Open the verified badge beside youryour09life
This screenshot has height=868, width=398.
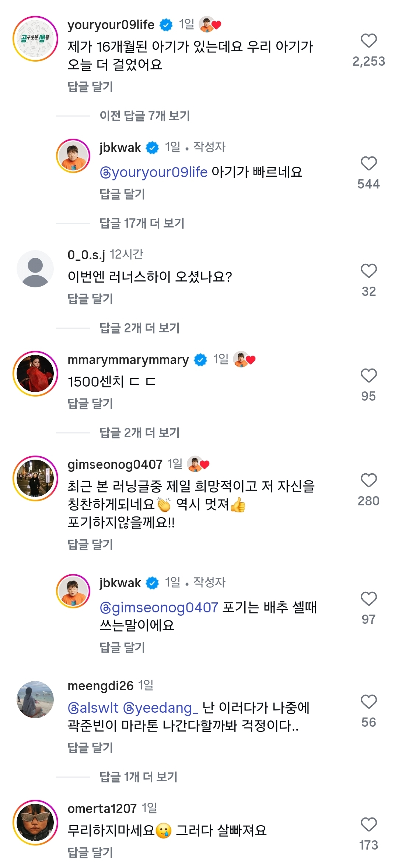166,25
